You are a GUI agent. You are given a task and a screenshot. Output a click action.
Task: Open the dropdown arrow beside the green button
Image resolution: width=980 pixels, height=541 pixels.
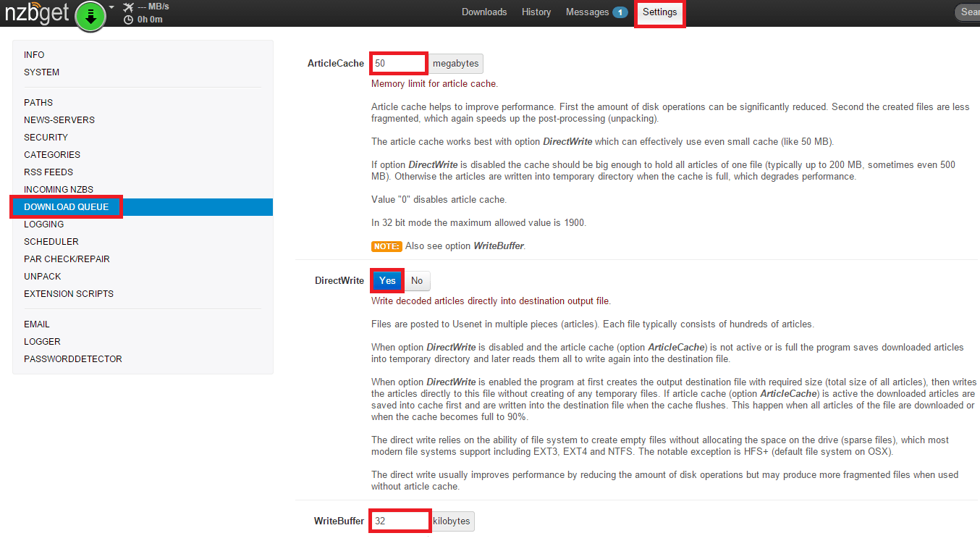(111, 7)
